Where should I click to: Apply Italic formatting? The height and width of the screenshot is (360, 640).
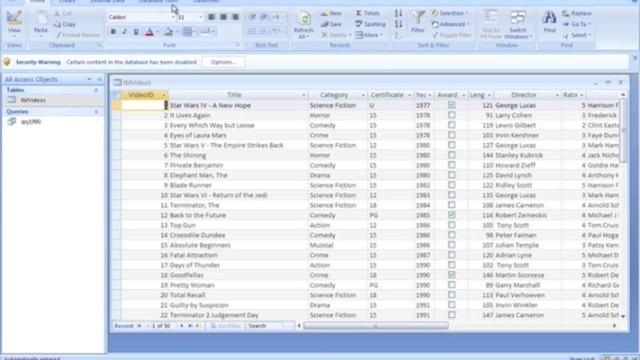124,31
